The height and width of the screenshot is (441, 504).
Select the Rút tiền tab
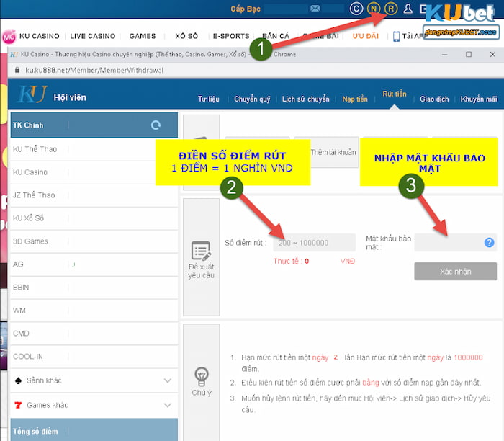(x=395, y=94)
